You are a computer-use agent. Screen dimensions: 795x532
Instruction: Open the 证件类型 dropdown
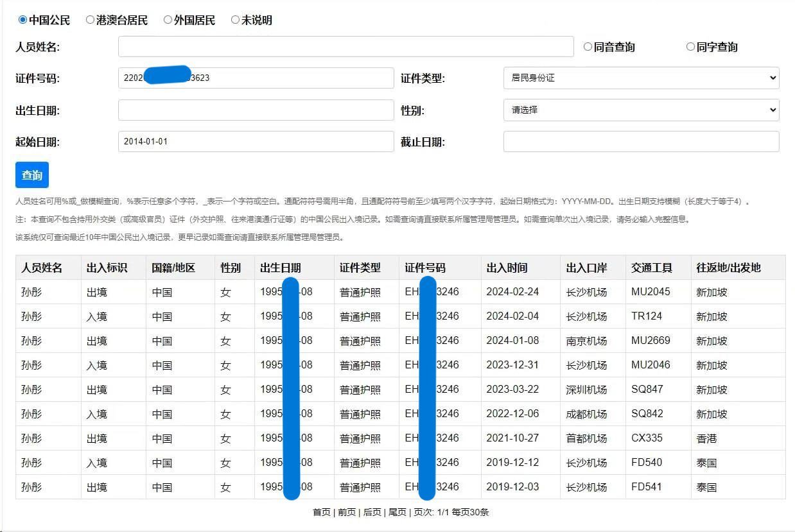[641, 78]
